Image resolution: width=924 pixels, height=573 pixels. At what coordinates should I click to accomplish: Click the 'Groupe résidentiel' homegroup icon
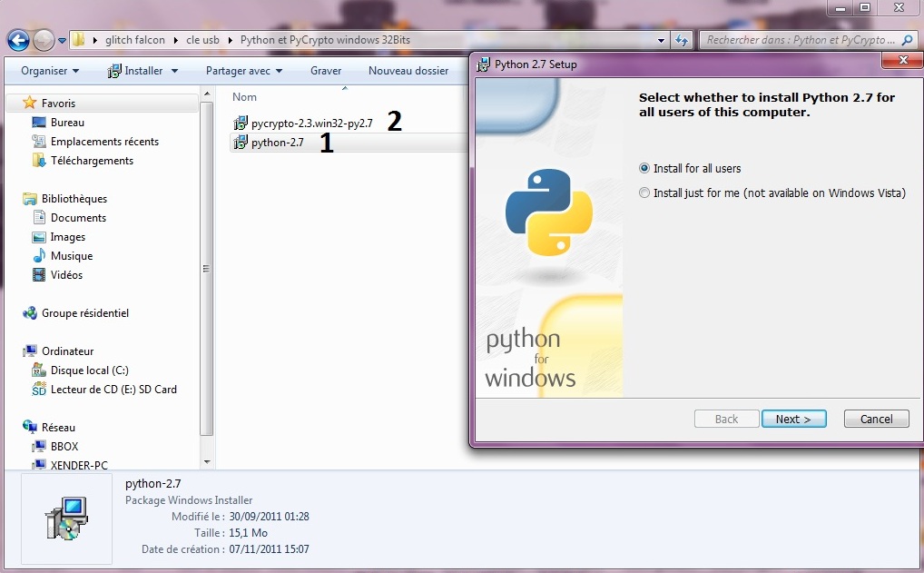click(29, 313)
